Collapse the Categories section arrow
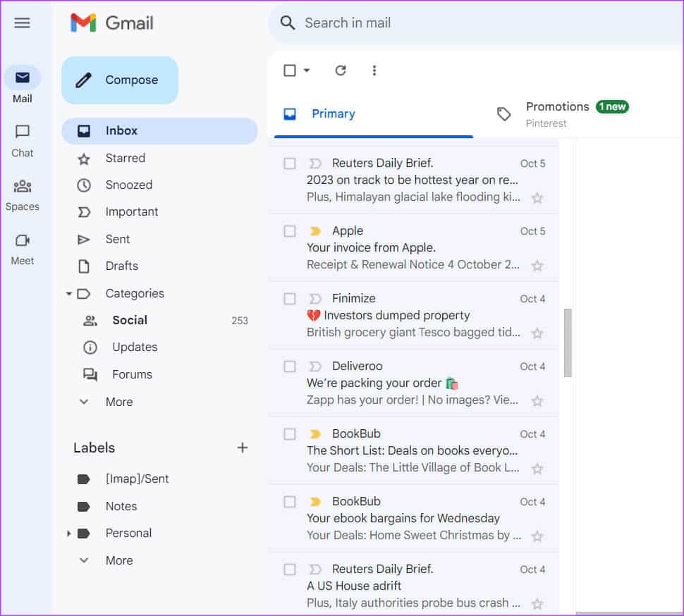 point(68,293)
